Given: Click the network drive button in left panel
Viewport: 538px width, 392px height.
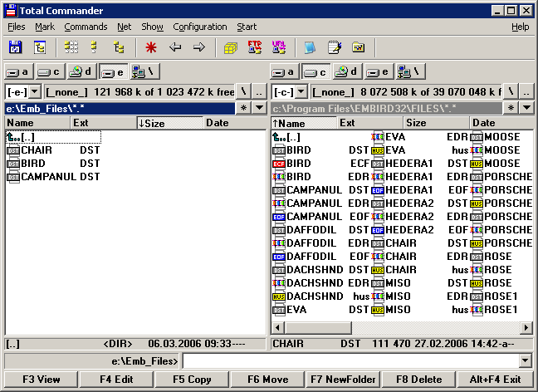Looking at the screenshot, I should [144, 72].
